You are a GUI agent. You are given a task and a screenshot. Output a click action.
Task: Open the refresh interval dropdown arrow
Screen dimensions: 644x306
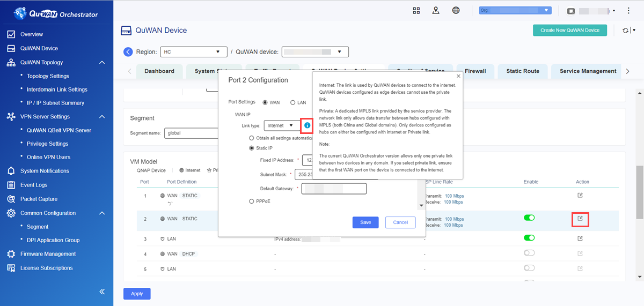(634, 31)
